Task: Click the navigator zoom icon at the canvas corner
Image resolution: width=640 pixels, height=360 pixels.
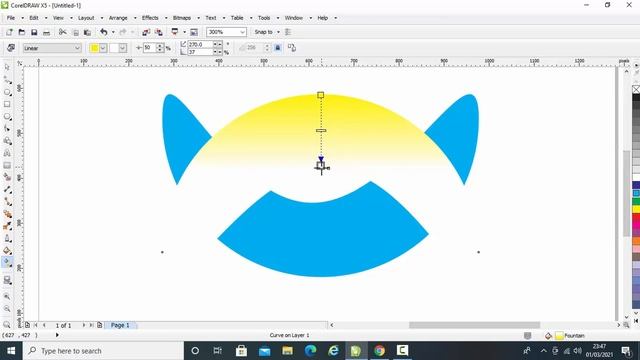Action: [627, 325]
